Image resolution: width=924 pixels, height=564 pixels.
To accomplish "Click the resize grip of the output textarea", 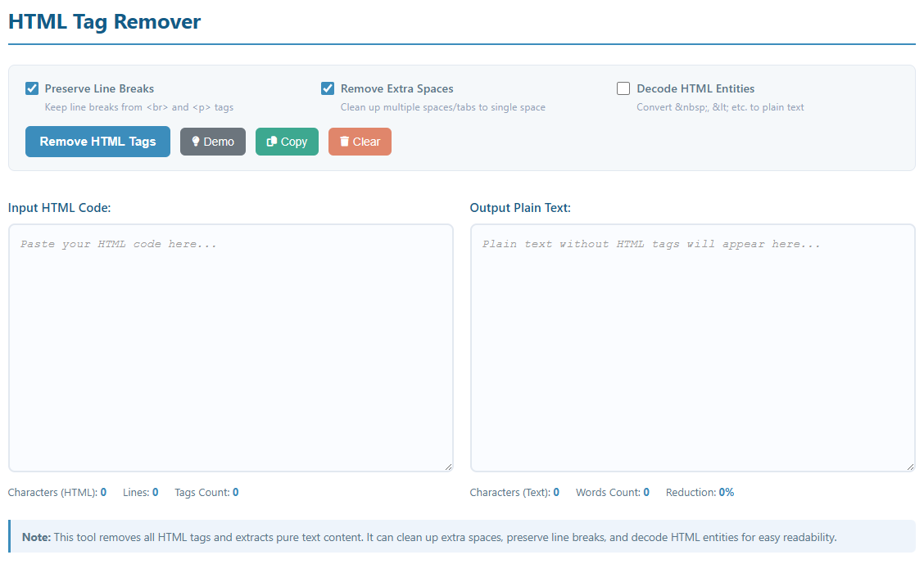I will pos(909,466).
